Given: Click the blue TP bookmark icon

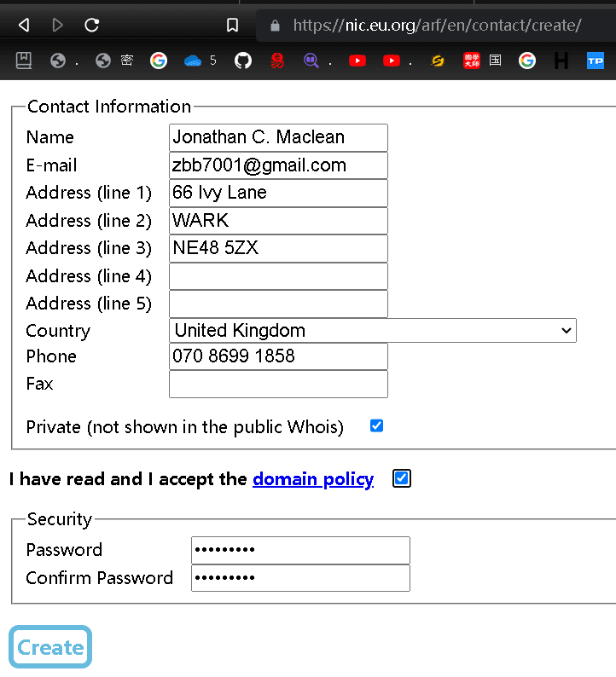Looking at the screenshot, I should point(595,61).
